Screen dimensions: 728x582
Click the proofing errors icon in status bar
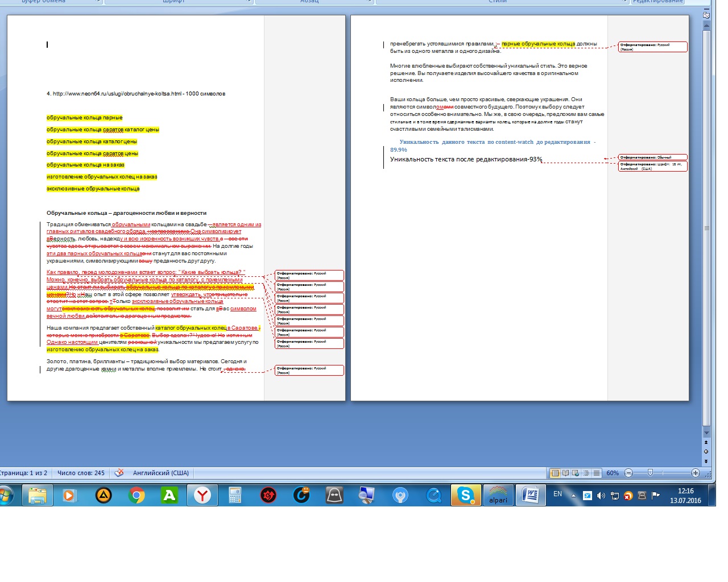coord(119,473)
